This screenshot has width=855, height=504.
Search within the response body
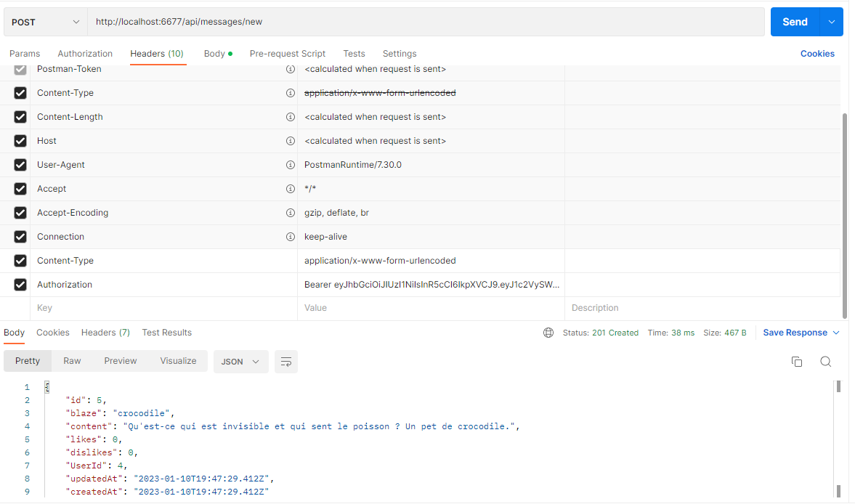[x=825, y=361]
